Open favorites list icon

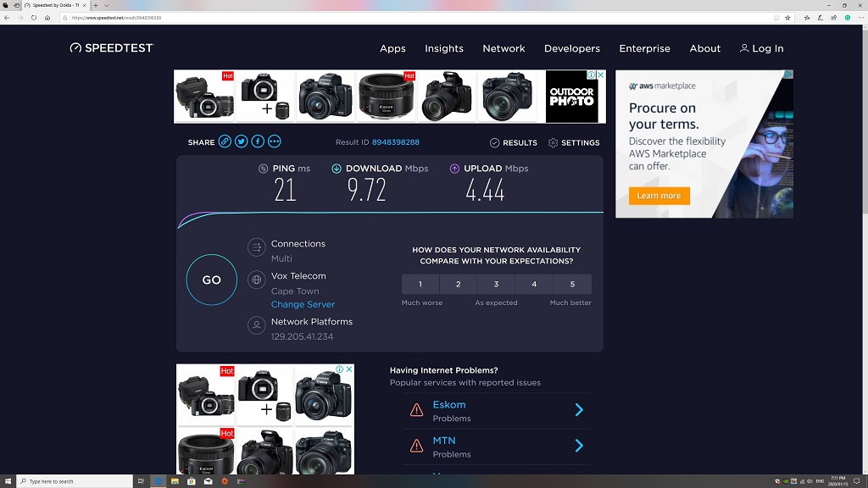(807, 18)
